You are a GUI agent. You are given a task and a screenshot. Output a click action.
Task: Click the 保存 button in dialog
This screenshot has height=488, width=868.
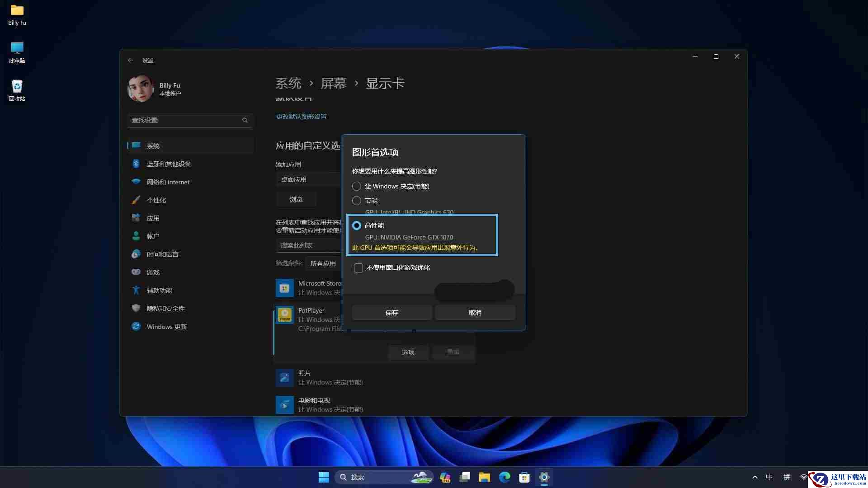pos(392,313)
